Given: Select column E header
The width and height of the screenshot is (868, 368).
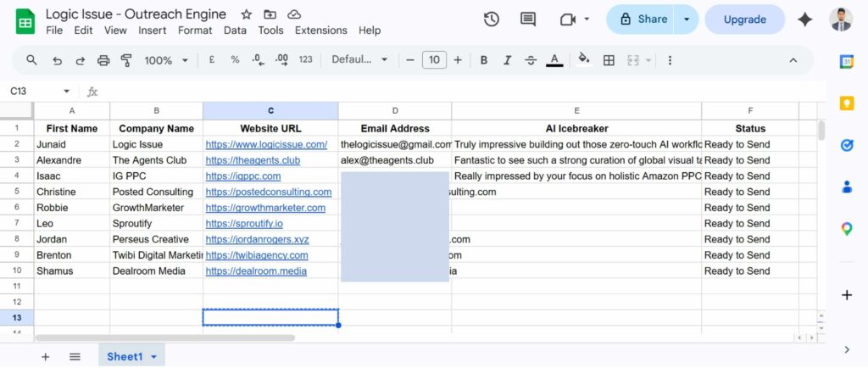Looking at the screenshot, I should click(576, 111).
